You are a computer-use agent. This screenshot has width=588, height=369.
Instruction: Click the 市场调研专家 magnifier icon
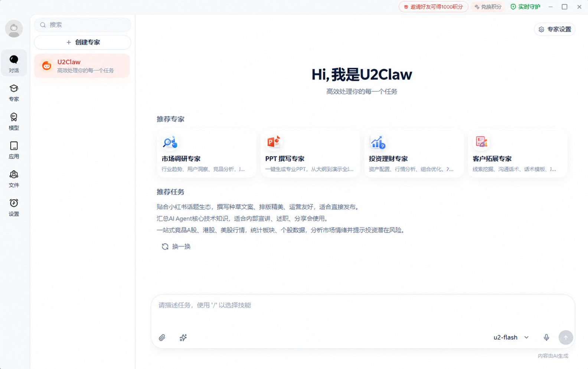click(x=170, y=142)
